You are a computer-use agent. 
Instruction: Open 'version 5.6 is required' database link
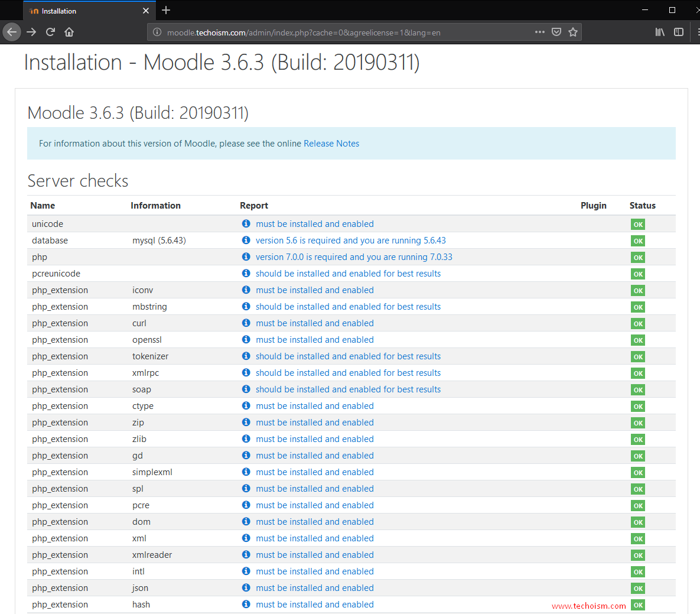tap(351, 241)
